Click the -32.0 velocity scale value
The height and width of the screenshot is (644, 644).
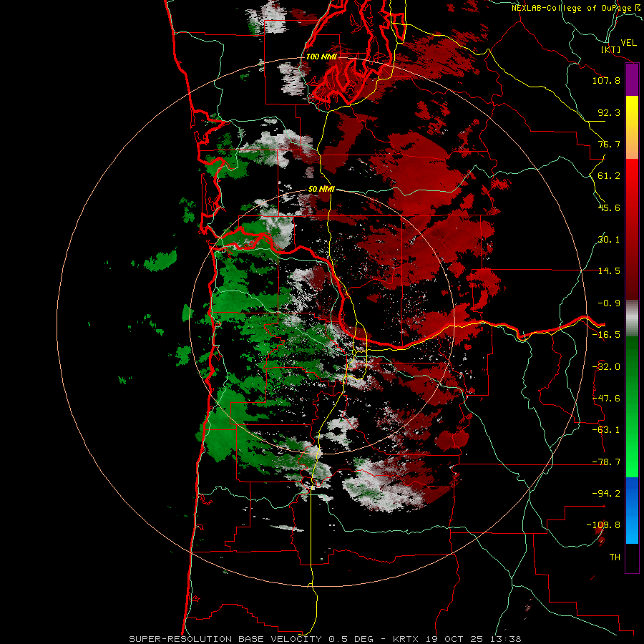pyautogui.click(x=606, y=367)
